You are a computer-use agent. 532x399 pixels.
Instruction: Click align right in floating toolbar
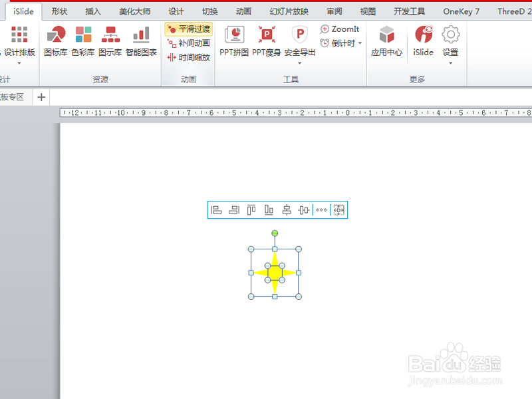tap(234, 210)
